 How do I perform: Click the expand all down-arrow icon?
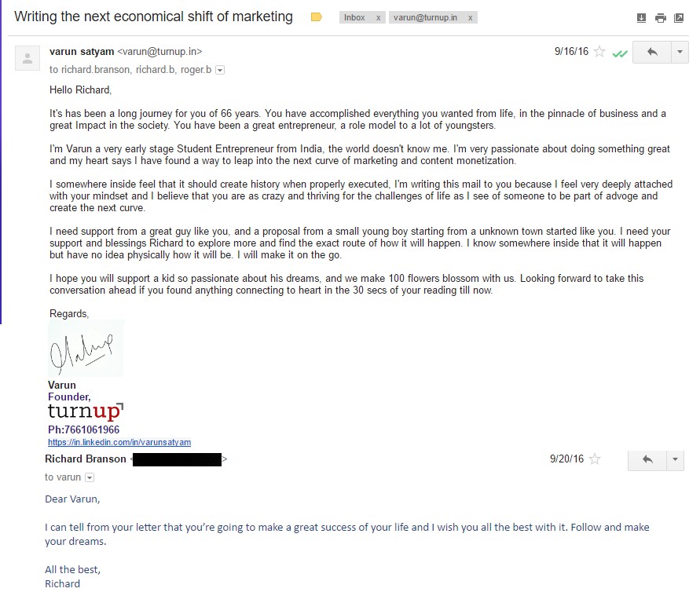tap(642, 18)
